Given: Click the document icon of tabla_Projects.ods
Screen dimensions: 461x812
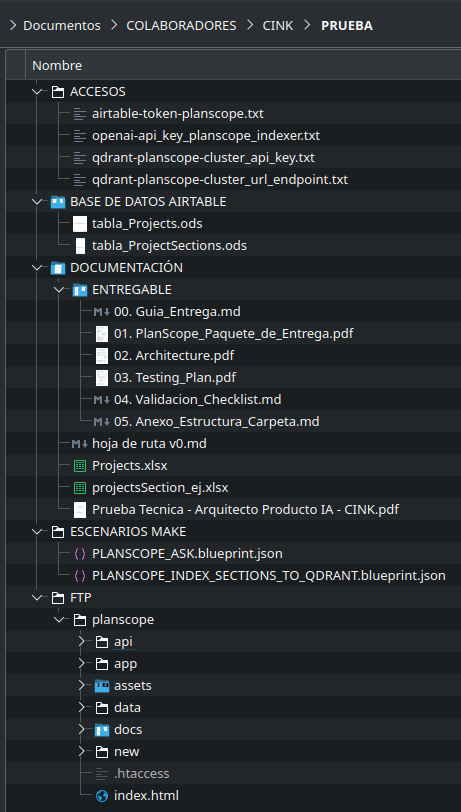Looking at the screenshot, I should click(80, 224).
